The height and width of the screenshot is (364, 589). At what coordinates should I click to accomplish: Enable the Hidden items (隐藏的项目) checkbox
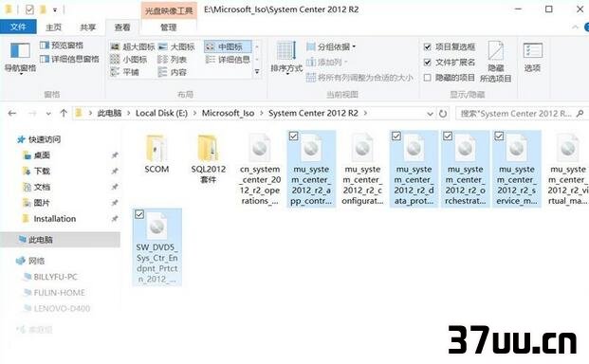coord(427,78)
